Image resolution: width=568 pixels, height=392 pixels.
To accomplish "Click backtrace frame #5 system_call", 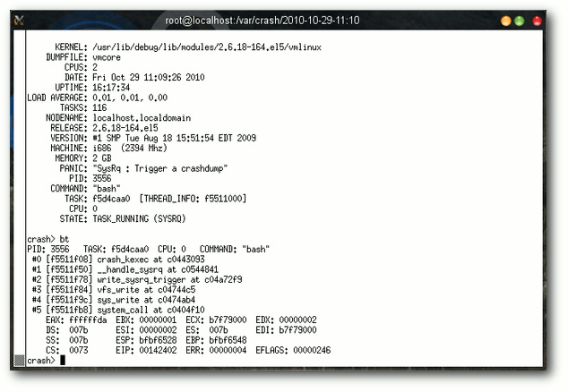I will [118, 310].
